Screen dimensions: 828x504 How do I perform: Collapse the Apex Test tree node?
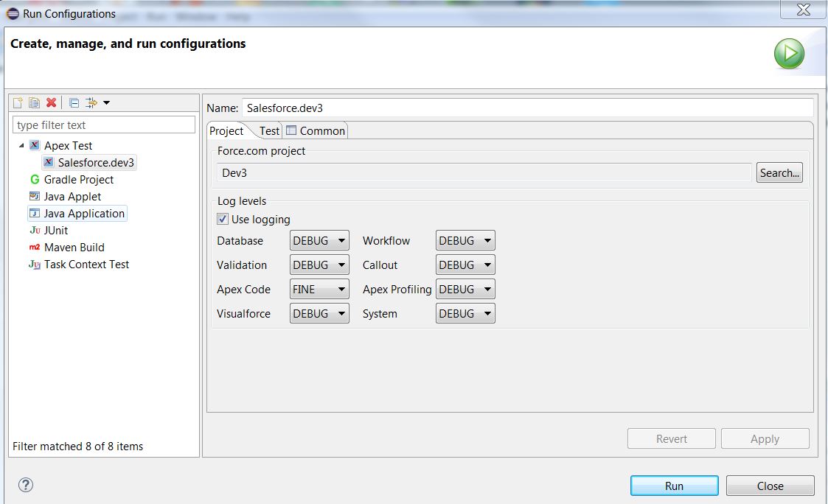21,145
